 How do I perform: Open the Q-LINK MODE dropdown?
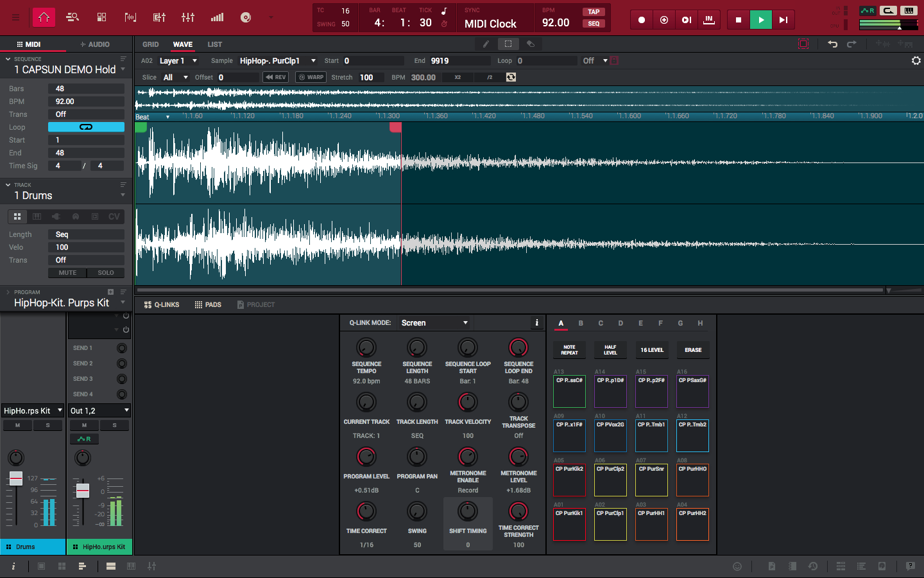[434, 322]
